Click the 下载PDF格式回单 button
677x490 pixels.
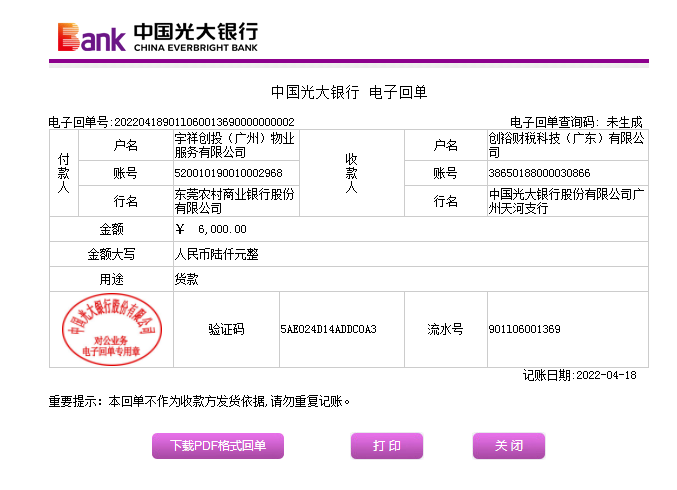click(218, 446)
